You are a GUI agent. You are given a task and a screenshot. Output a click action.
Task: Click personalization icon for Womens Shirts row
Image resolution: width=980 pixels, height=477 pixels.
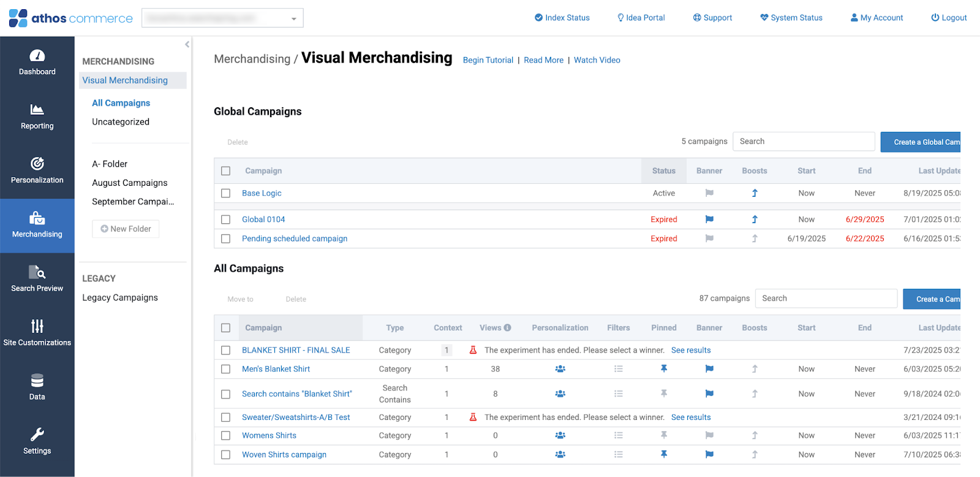click(x=560, y=436)
